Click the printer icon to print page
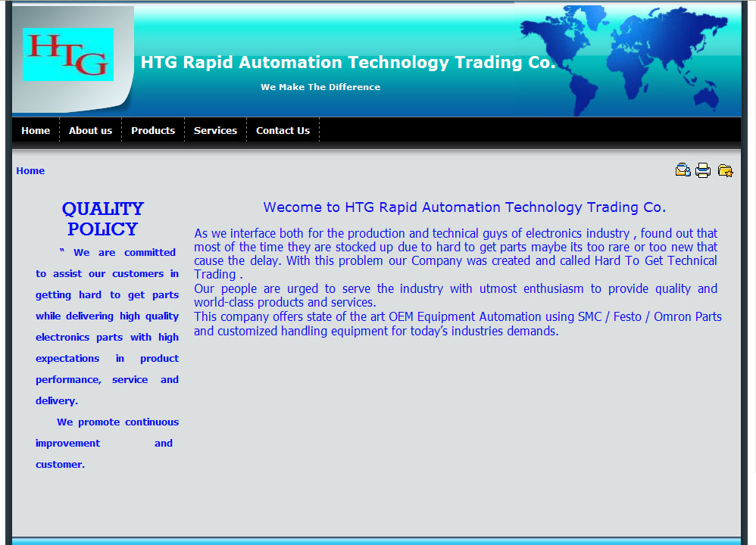Viewport: 756px width, 545px height. pos(703,170)
